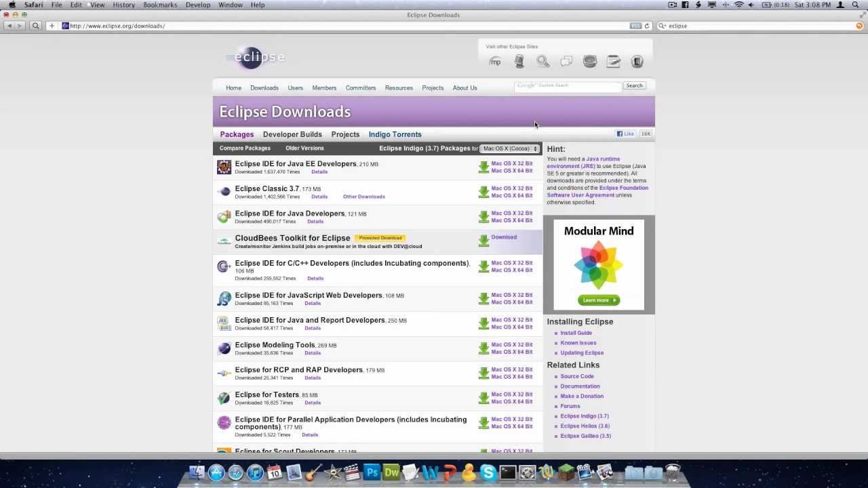Image resolution: width=868 pixels, height=488 pixels.
Task: Click the Eclipse logo in page header
Action: point(256,57)
